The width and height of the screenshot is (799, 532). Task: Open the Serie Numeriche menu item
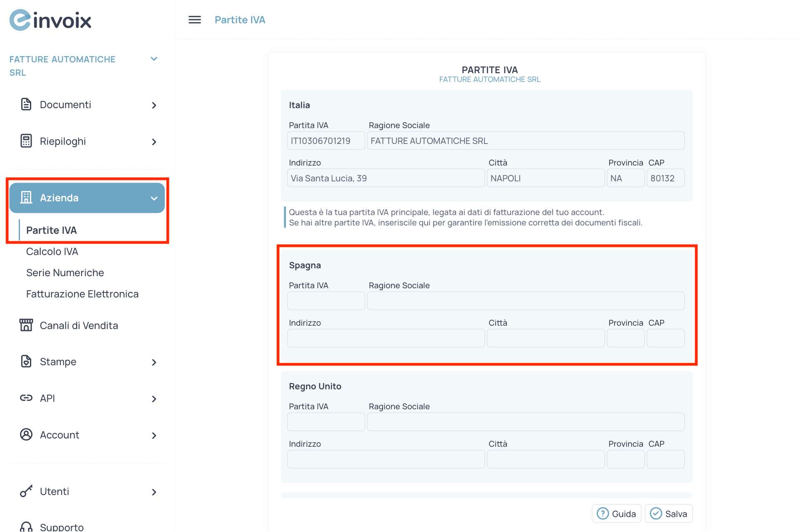65,273
